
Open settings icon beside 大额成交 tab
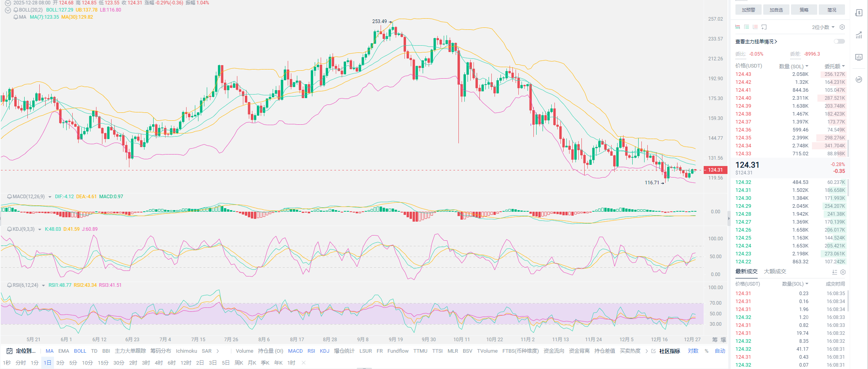click(x=843, y=272)
